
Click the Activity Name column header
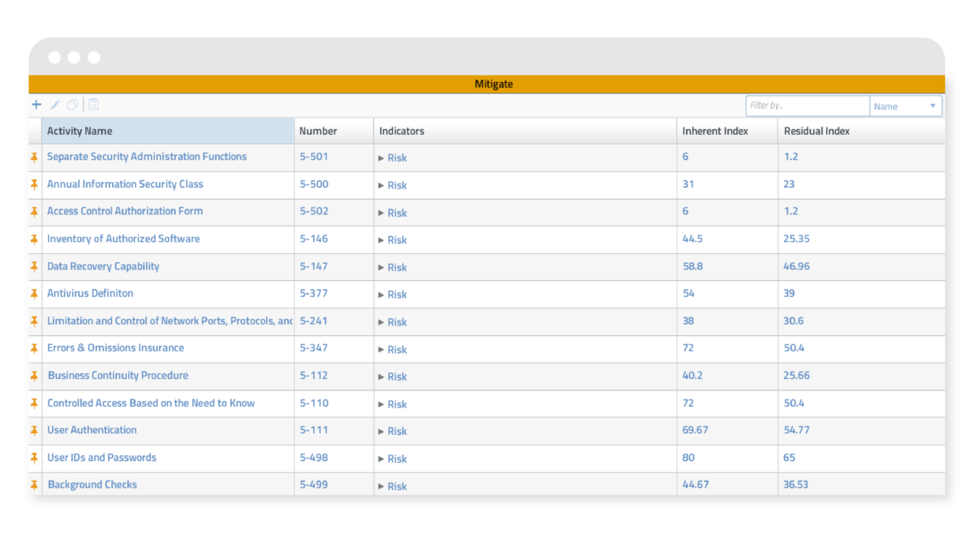[x=79, y=131]
